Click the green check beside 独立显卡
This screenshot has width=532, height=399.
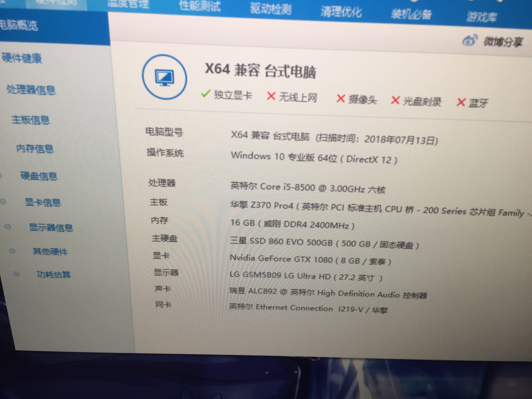[x=206, y=94]
